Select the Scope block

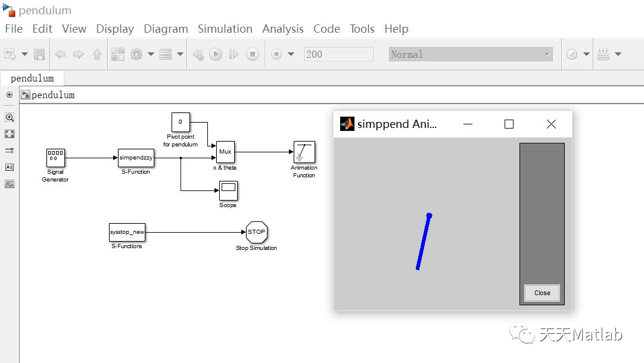[x=228, y=191]
